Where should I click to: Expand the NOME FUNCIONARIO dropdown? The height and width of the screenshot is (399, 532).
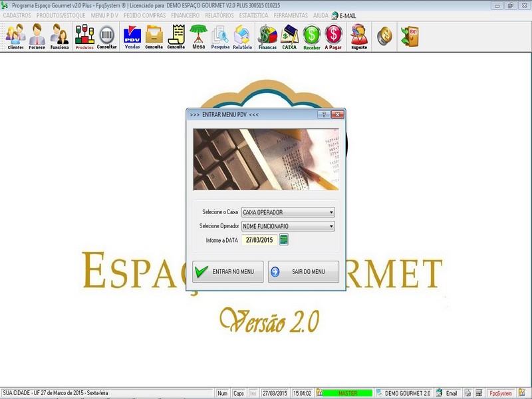pos(331,226)
